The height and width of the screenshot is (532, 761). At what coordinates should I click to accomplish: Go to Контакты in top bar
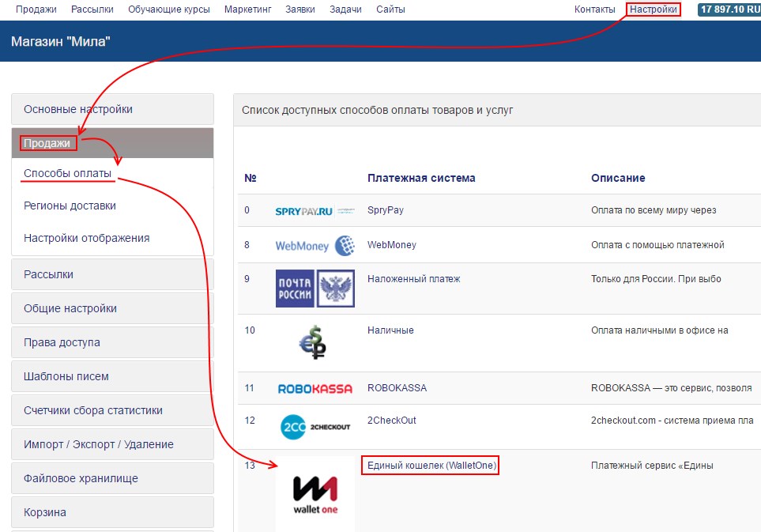point(594,9)
